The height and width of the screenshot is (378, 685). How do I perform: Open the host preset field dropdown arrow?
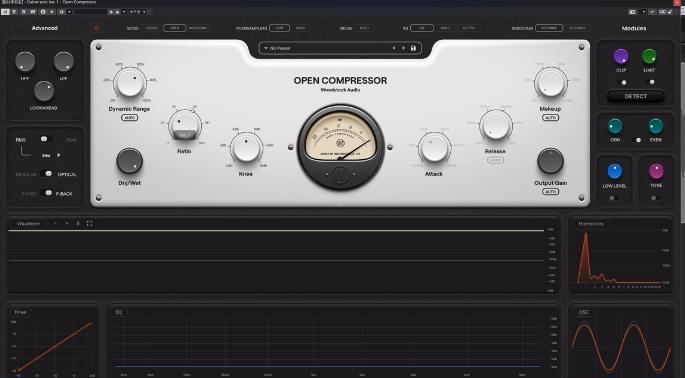(x=124, y=12)
